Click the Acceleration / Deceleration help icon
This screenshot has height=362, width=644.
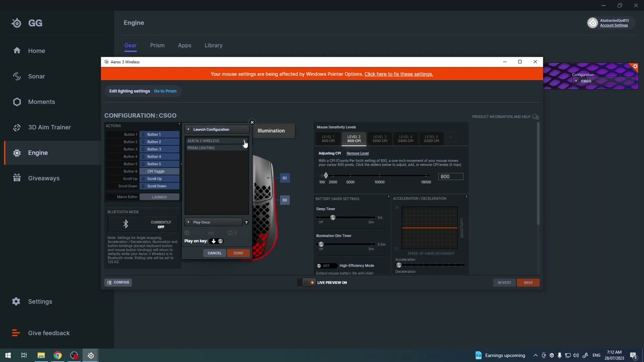466,197
